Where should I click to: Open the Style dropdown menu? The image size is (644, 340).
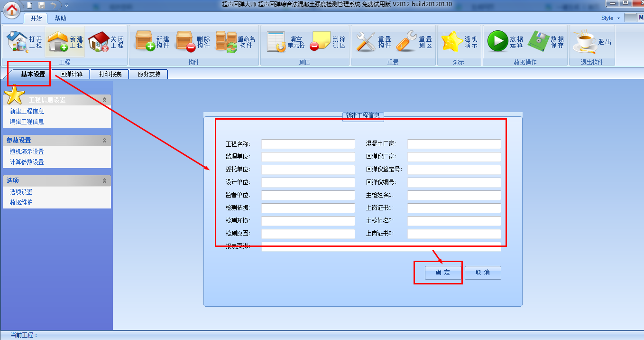tap(610, 18)
